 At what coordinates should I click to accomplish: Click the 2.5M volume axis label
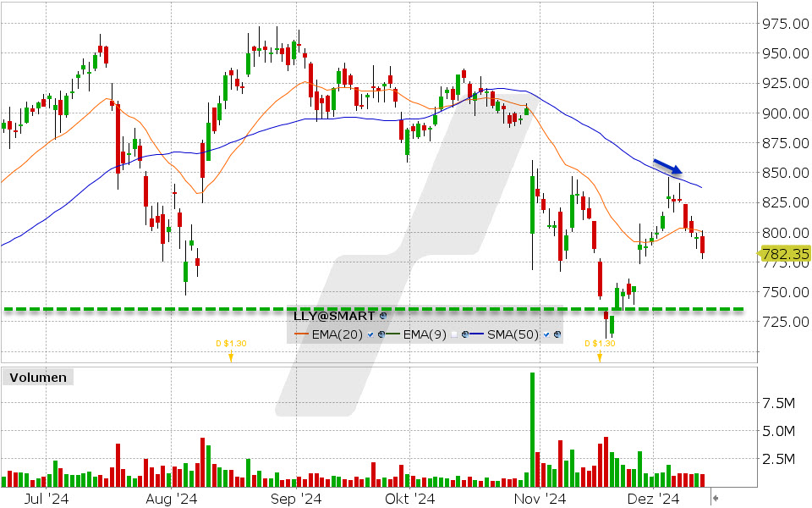[x=779, y=459]
